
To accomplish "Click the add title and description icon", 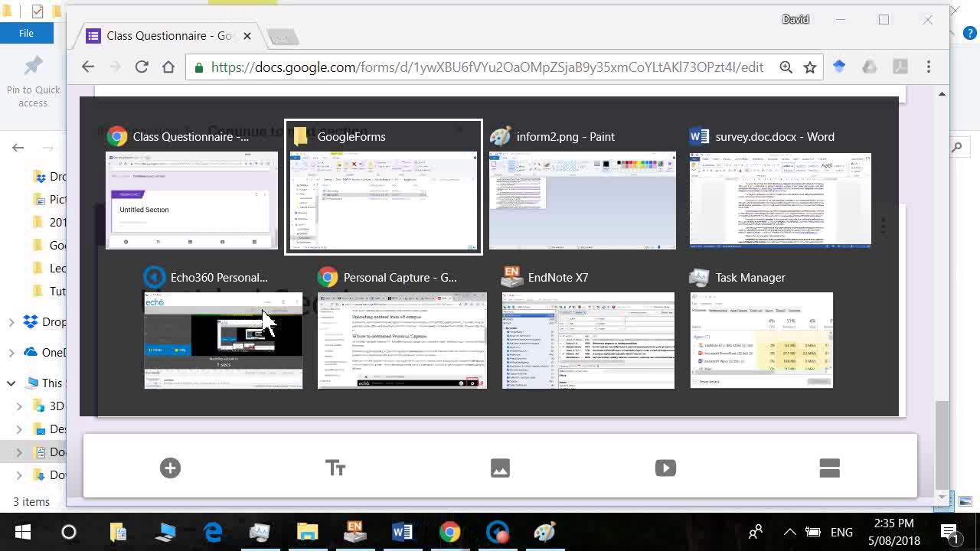I will pos(335,468).
